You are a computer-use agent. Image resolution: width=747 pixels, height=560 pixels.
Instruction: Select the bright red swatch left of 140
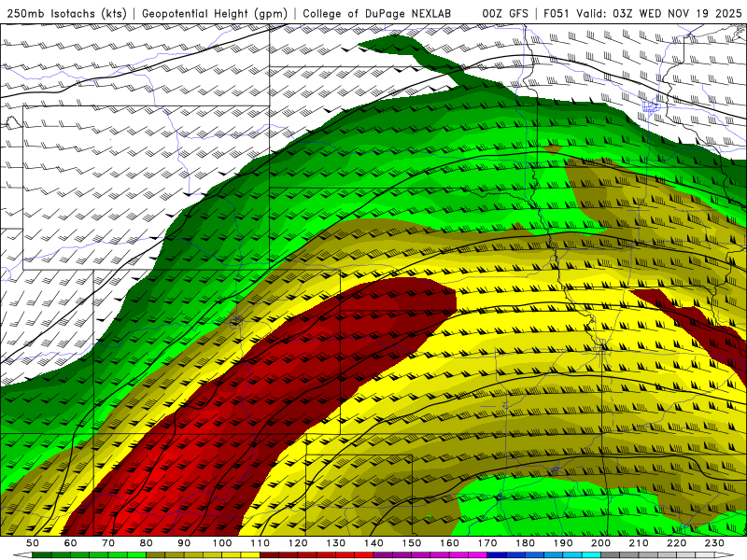[x=364, y=555]
